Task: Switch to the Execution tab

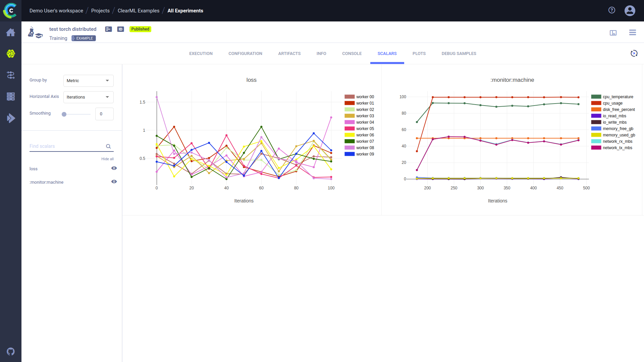Action: coord(201,54)
